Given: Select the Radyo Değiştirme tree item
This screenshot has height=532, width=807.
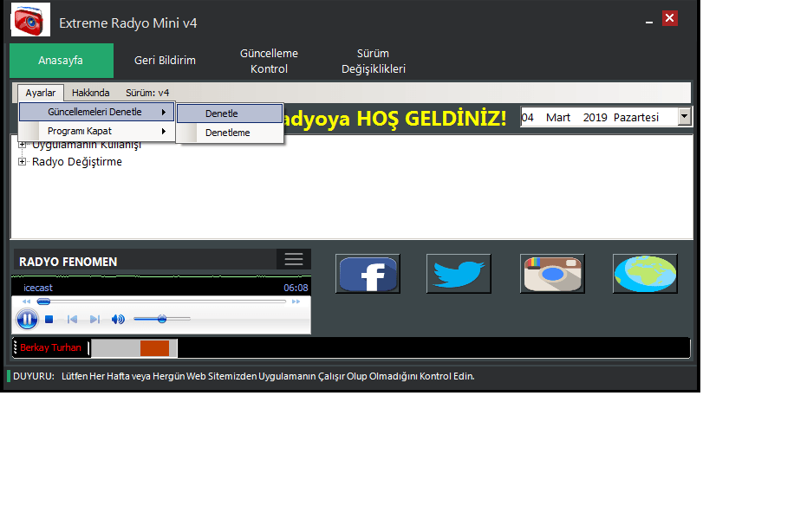Looking at the screenshot, I should click(76, 161).
